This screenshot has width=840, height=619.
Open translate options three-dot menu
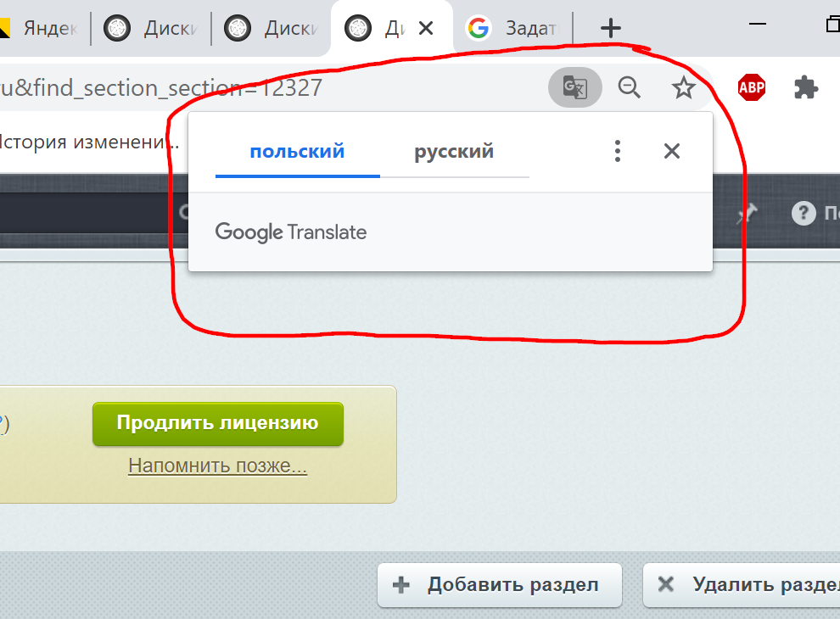click(x=617, y=151)
